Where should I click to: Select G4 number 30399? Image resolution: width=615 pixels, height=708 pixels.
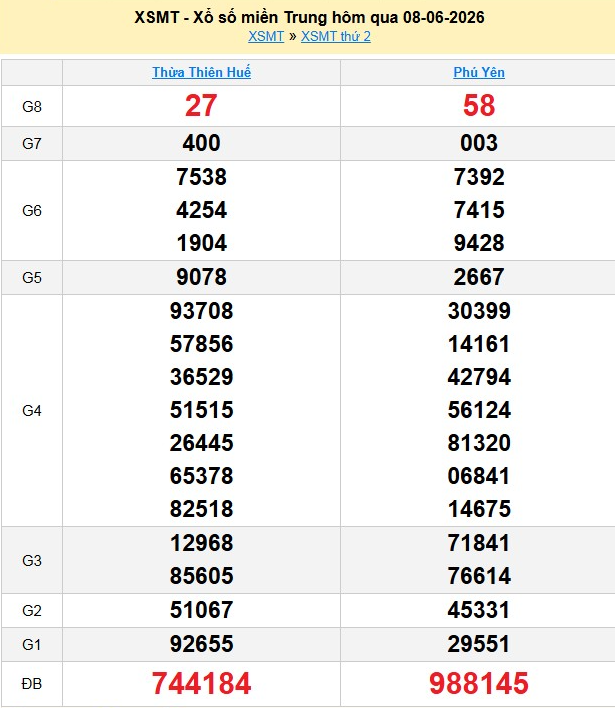click(x=479, y=311)
